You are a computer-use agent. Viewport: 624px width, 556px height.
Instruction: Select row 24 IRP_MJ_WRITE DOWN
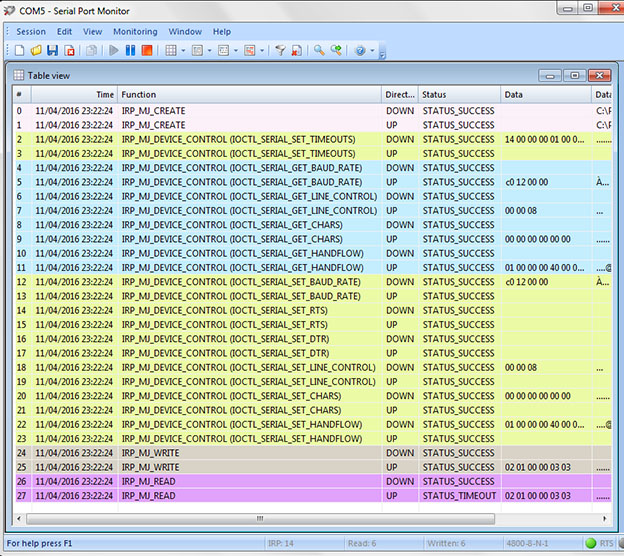click(x=312, y=453)
